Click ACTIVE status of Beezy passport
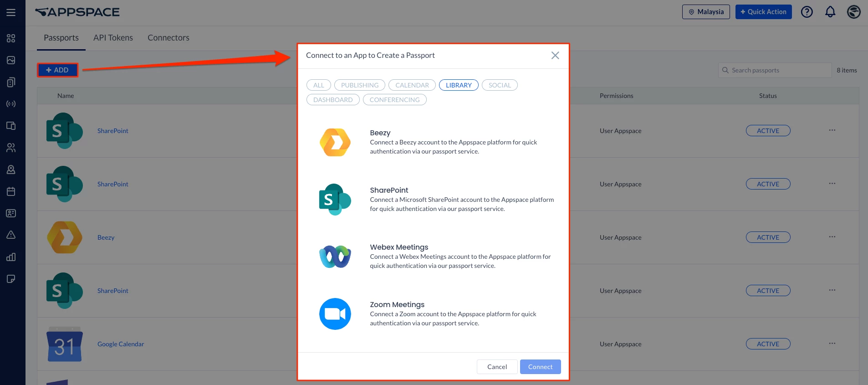This screenshot has height=385, width=868. tap(768, 237)
